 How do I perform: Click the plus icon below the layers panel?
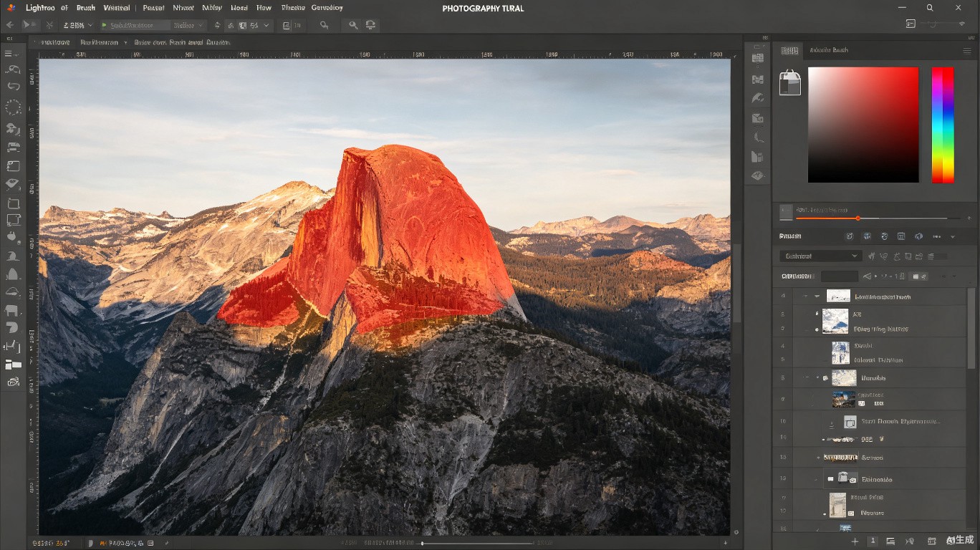(855, 541)
